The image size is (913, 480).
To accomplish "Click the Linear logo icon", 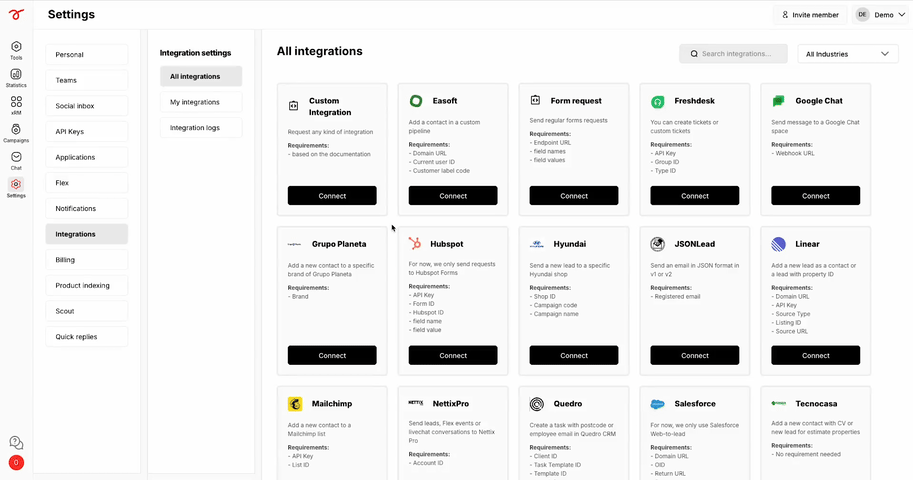I will pos(778,244).
